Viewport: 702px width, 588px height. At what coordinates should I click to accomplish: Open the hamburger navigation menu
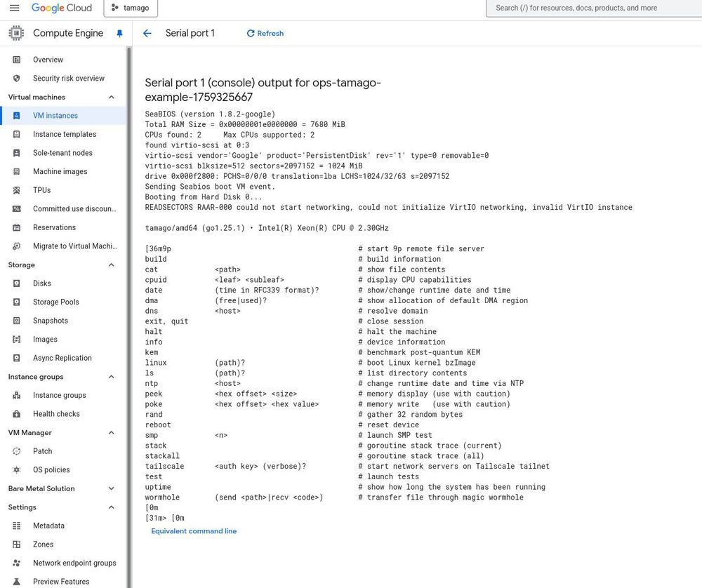pyautogui.click(x=14, y=8)
